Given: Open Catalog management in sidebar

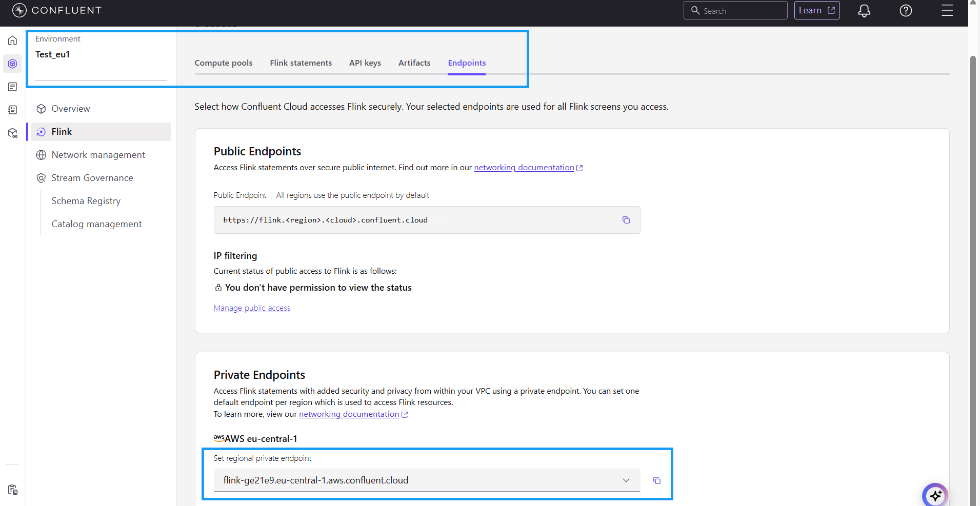Looking at the screenshot, I should pyautogui.click(x=96, y=224).
